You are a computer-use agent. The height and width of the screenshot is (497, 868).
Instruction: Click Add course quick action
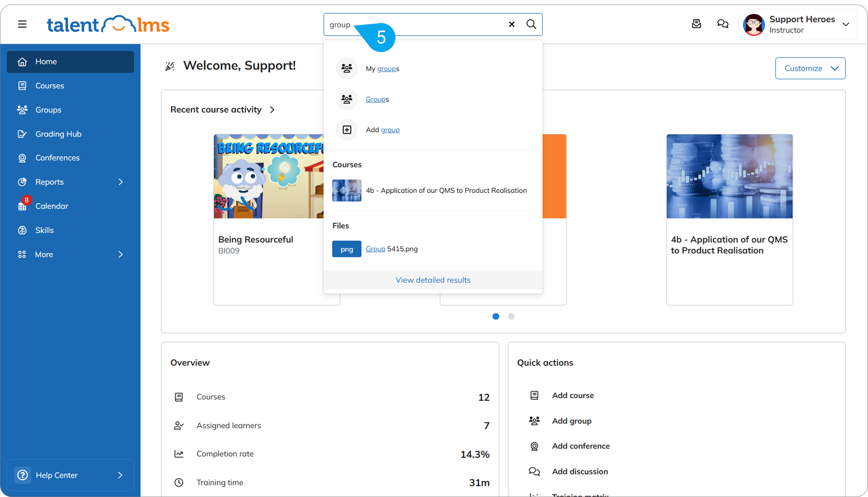[573, 395]
